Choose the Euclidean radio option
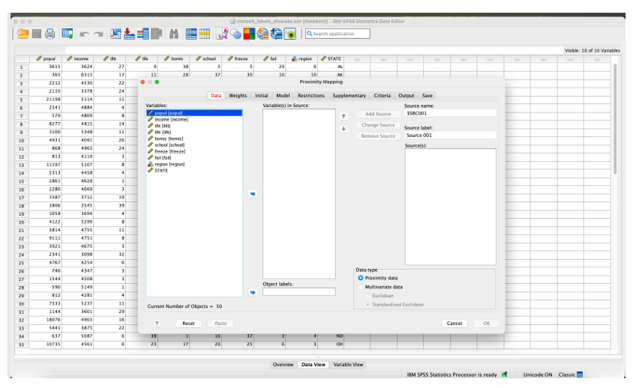636x388 pixels. 368,296
